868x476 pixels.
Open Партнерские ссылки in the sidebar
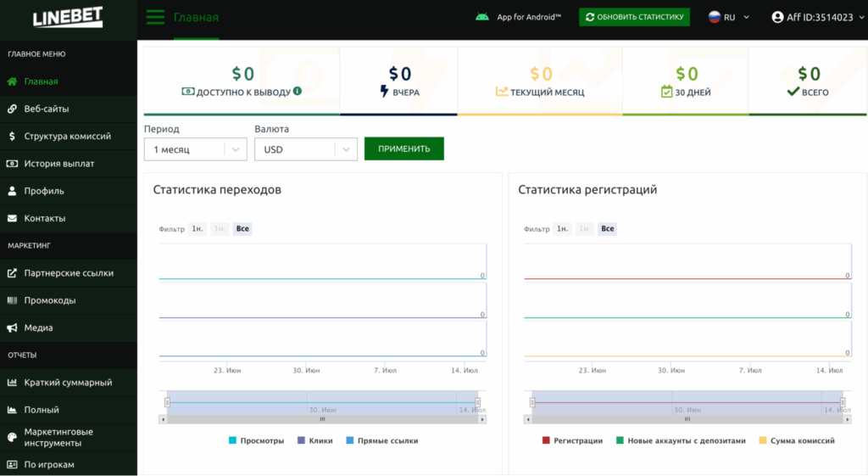point(68,273)
